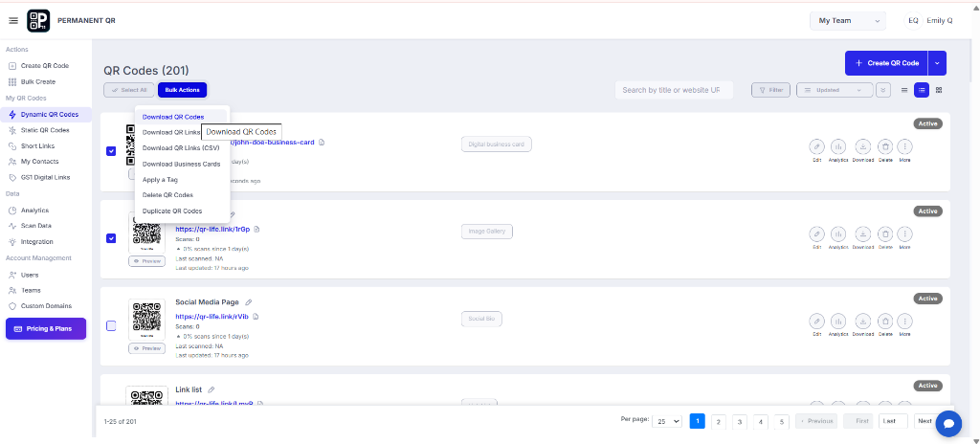Uncheck the 1rGp Image Gallery row checkbox
The height and width of the screenshot is (444, 980).
pos(111,238)
